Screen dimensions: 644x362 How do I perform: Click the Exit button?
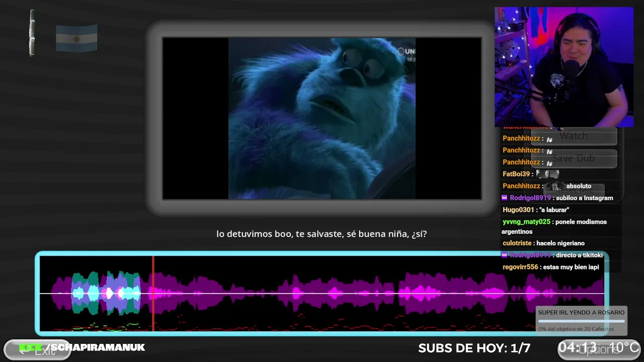pos(37,350)
